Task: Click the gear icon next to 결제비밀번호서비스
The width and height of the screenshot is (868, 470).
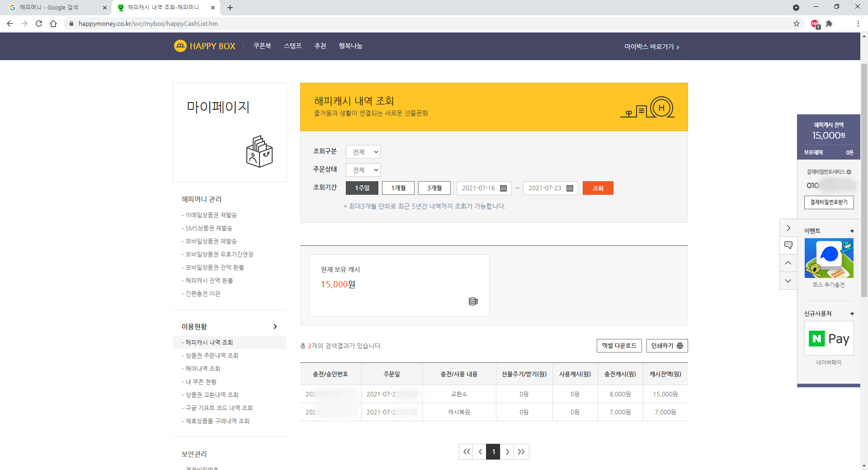Action: pos(849,172)
